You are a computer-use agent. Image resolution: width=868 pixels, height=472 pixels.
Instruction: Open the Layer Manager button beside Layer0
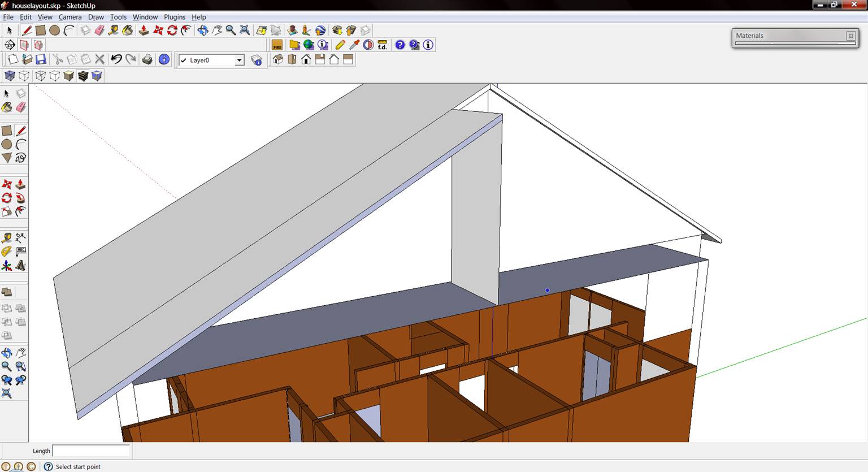point(257,60)
